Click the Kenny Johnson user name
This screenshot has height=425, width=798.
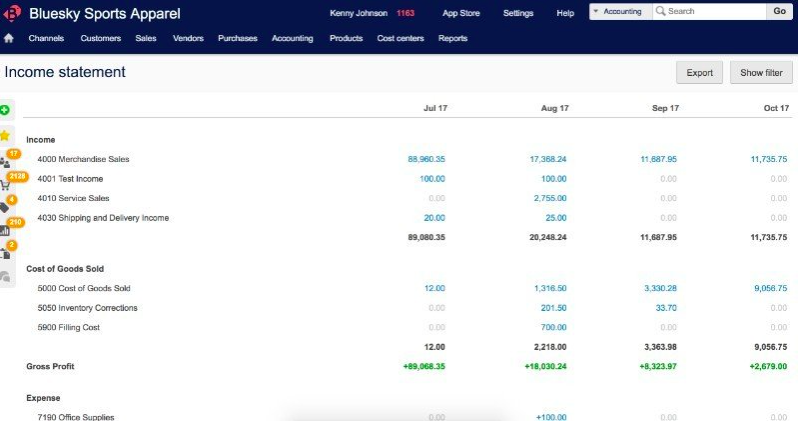(358, 13)
